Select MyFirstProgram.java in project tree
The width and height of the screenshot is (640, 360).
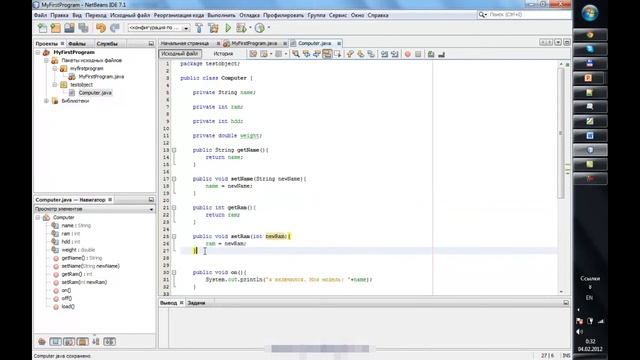[101, 77]
